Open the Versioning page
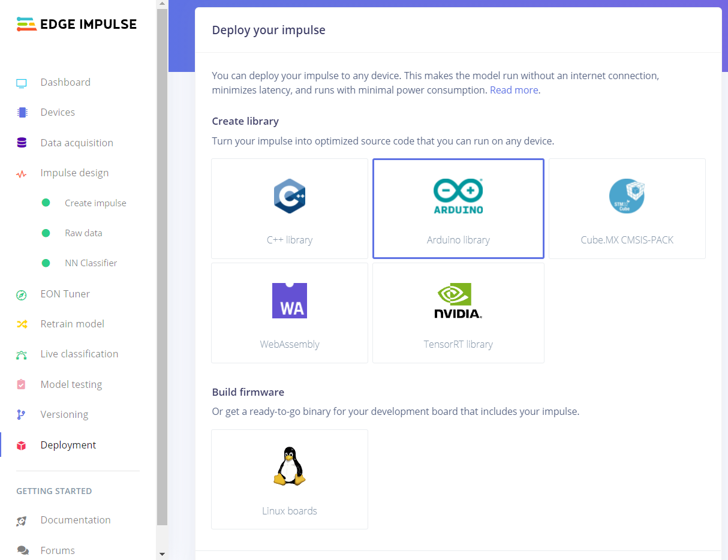The height and width of the screenshot is (560, 728). tap(64, 414)
